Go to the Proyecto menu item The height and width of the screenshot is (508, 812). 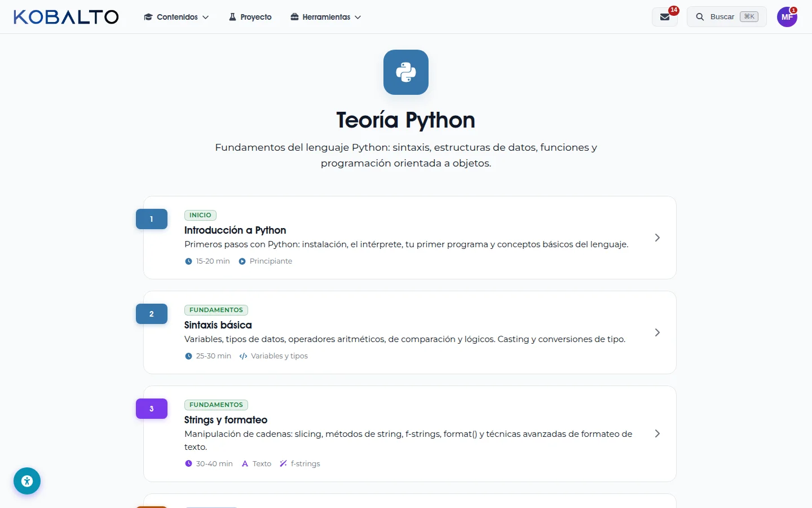click(250, 17)
